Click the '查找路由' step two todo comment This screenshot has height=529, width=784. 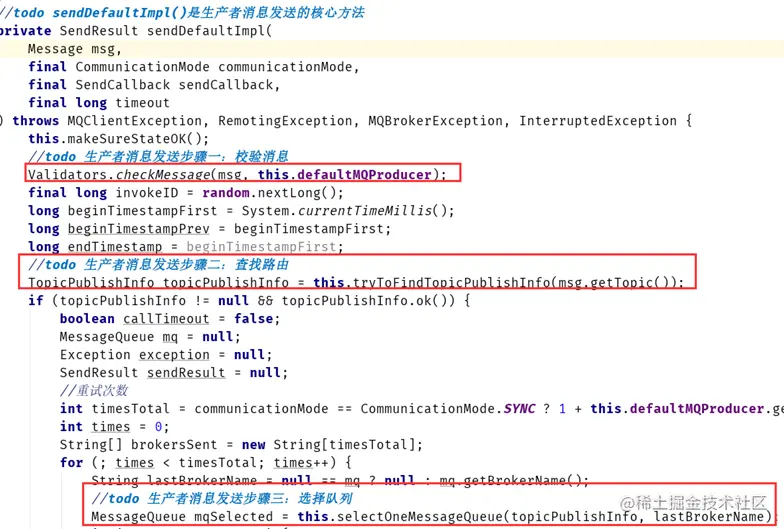(x=158, y=264)
